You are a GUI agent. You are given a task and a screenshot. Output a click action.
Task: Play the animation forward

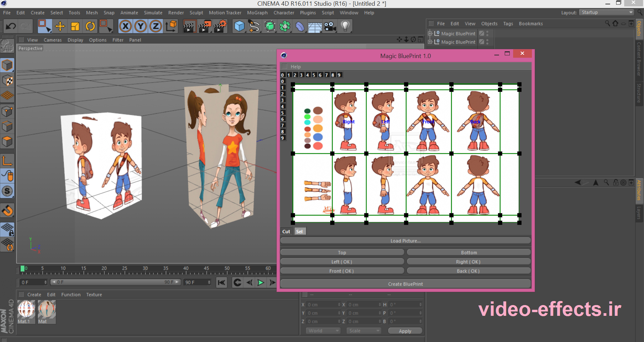(x=261, y=283)
